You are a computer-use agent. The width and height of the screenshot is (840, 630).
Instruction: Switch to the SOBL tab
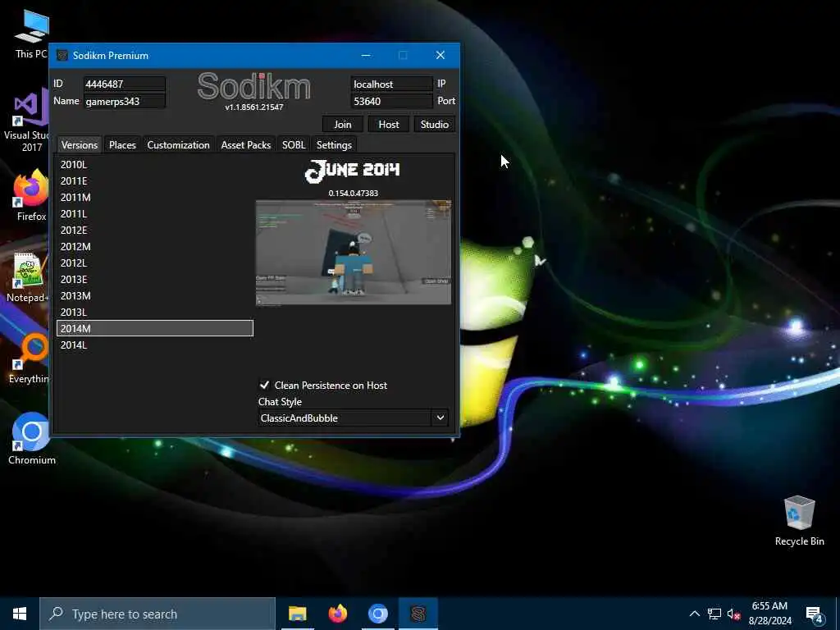coord(294,144)
